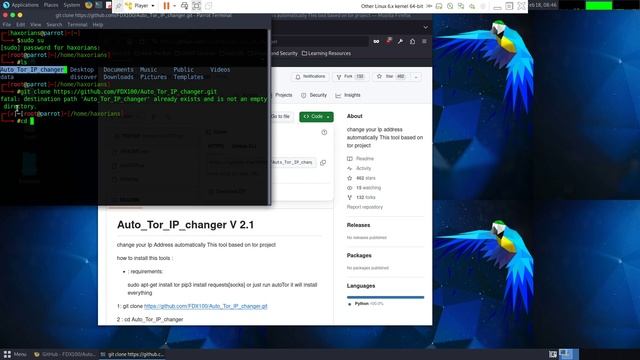The image size is (640, 360).
Task: Click the Packages heading link
Action: click(359, 256)
